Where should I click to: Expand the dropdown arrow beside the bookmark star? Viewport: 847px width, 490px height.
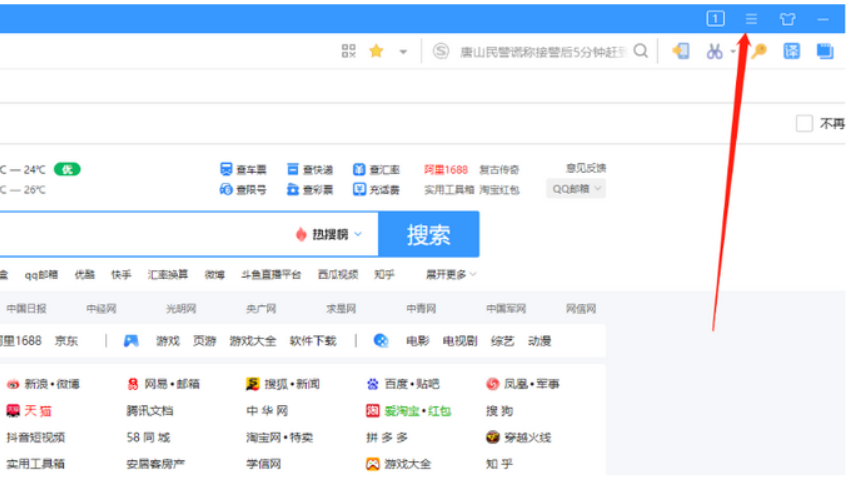[x=403, y=52]
